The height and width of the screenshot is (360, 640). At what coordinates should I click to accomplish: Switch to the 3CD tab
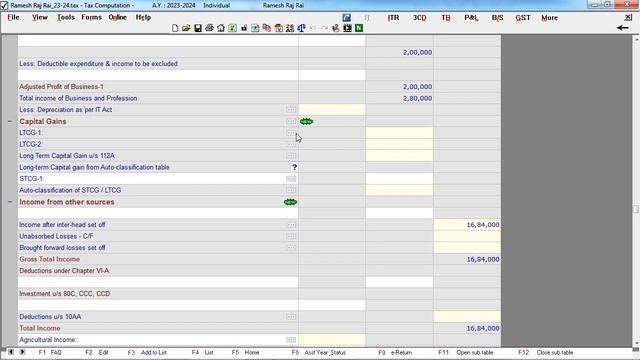420,18
